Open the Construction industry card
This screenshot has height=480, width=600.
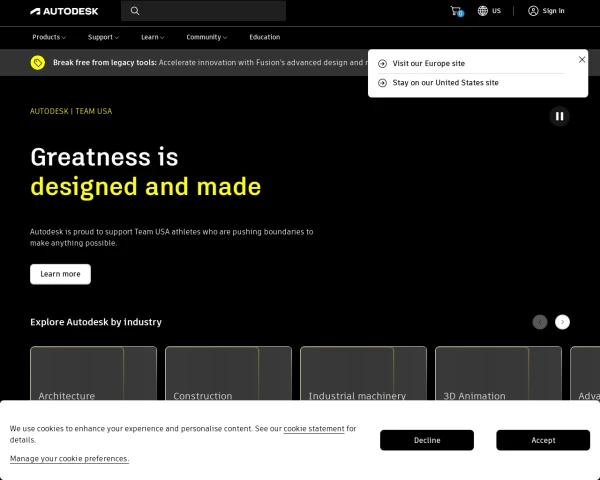(228, 373)
